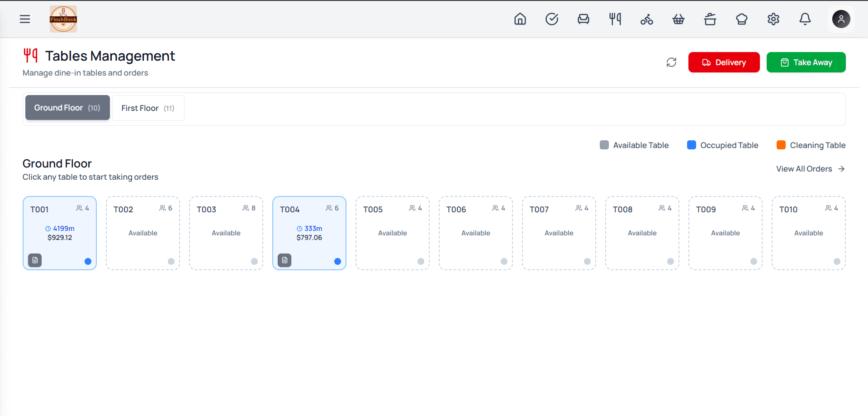
Task: Select available table T003
Action: (226, 233)
